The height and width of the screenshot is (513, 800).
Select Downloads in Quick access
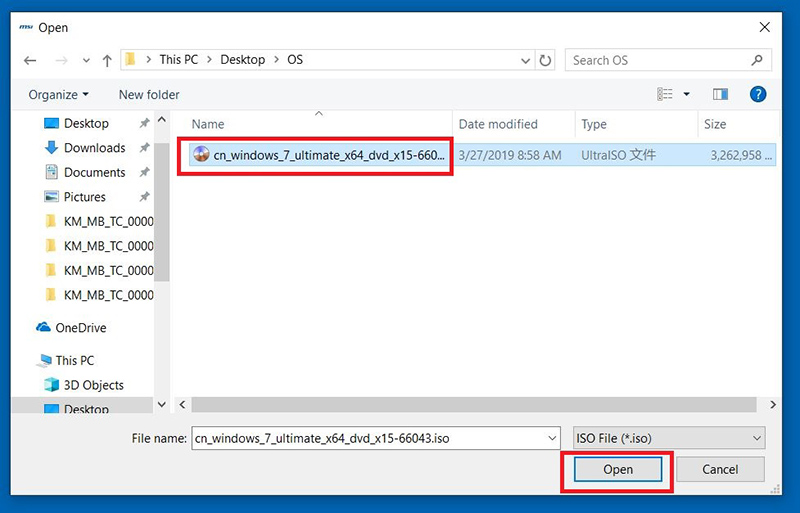tap(94, 148)
